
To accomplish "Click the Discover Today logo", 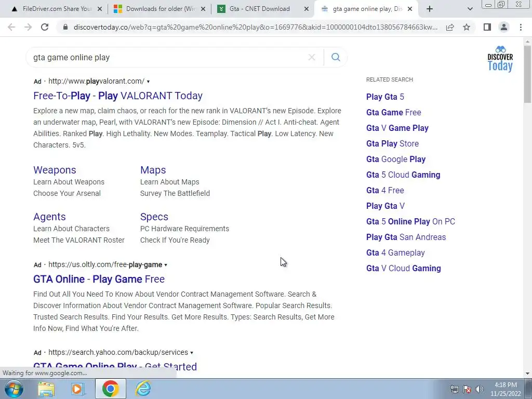I will 500,59.
